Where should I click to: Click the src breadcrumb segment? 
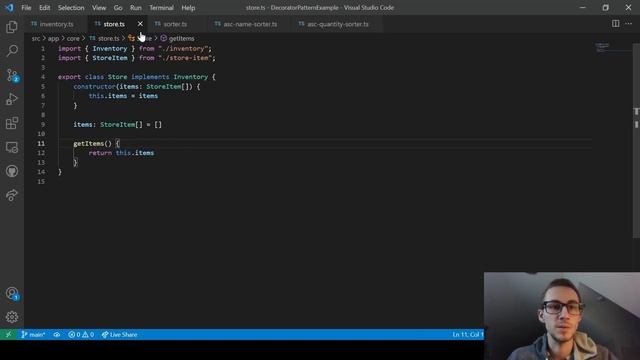pos(36,38)
